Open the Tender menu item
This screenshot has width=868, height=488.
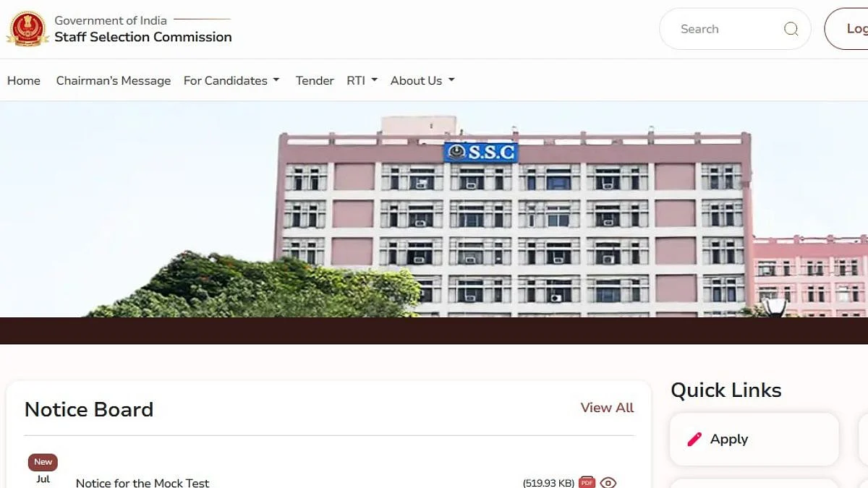(x=315, y=80)
